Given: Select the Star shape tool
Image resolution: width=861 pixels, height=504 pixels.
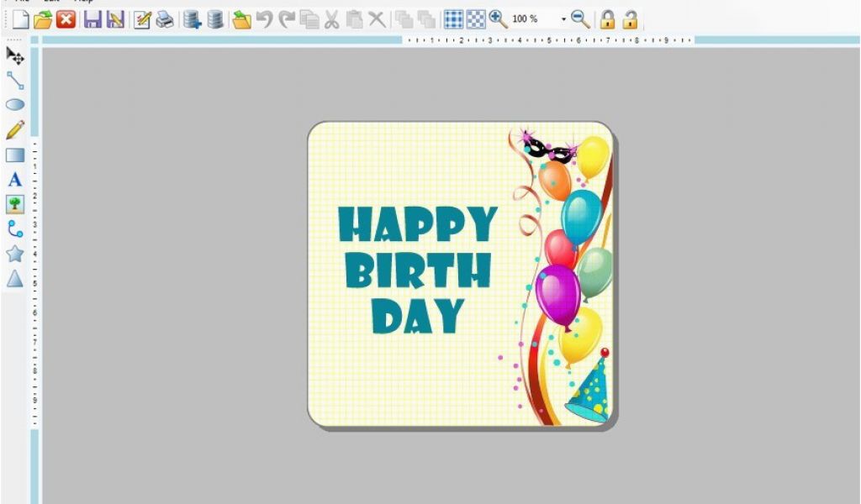Looking at the screenshot, I should pos(15,254).
